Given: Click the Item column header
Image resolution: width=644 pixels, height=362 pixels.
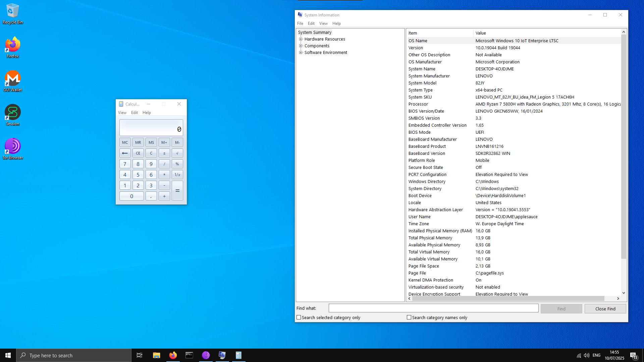Looking at the screenshot, I should 440,33.
